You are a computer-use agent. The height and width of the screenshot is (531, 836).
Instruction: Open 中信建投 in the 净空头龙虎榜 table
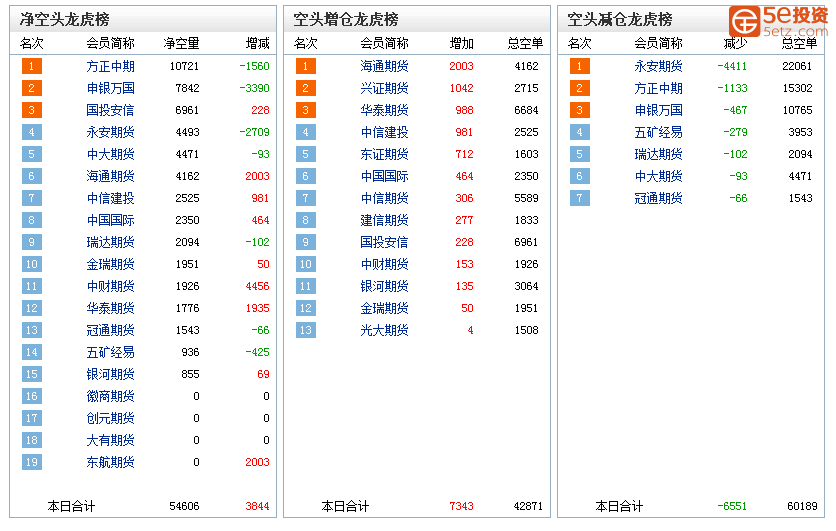tap(110, 198)
